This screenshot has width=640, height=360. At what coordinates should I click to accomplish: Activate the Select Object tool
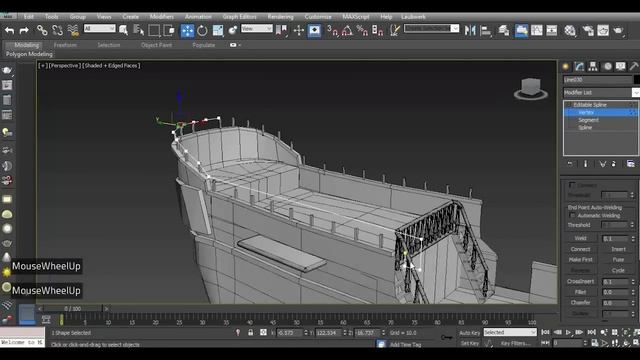point(123,30)
